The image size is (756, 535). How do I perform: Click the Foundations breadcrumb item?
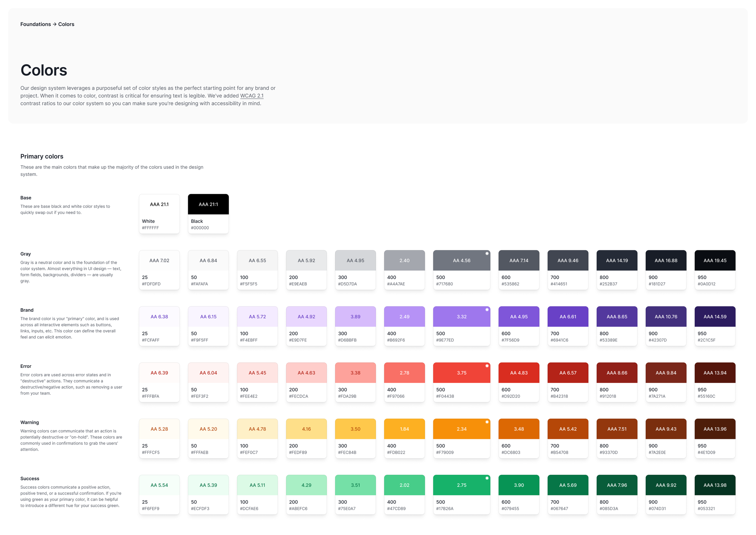(36, 24)
